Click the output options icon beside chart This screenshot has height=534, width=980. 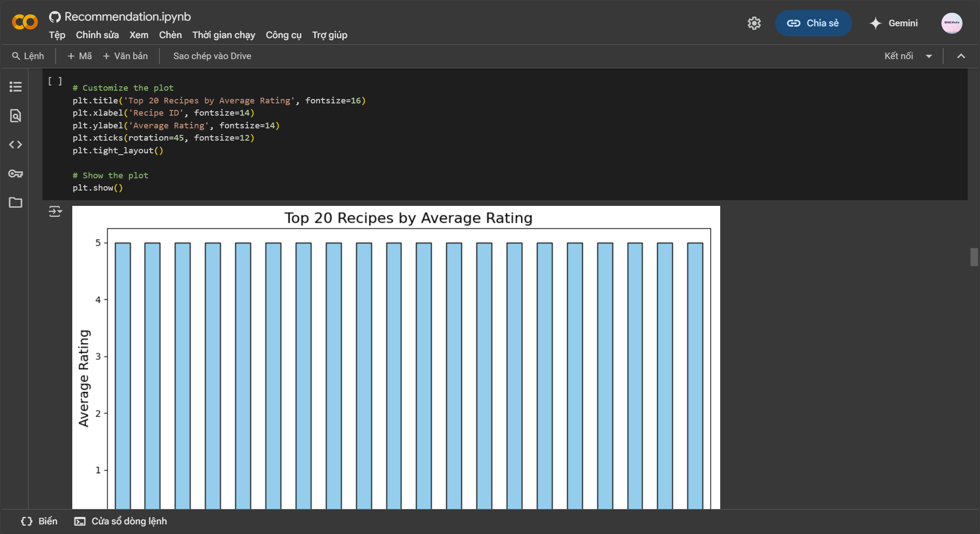click(55, 212)
